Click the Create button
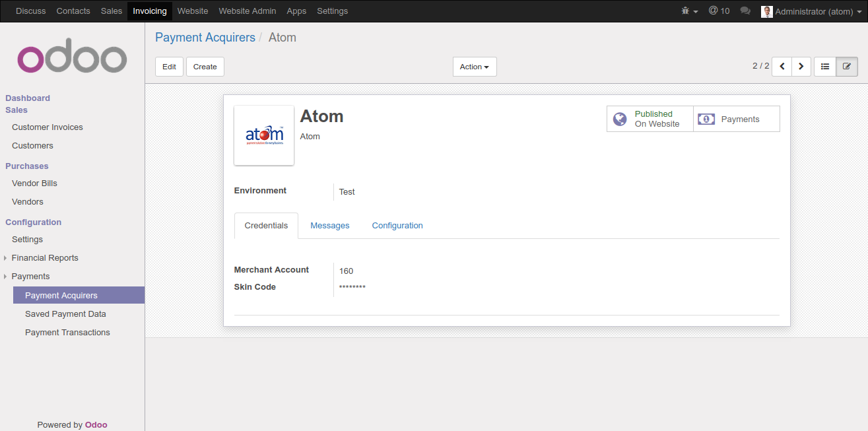The width and height of the screenshot is (868, 431). (x=205, y=67)
